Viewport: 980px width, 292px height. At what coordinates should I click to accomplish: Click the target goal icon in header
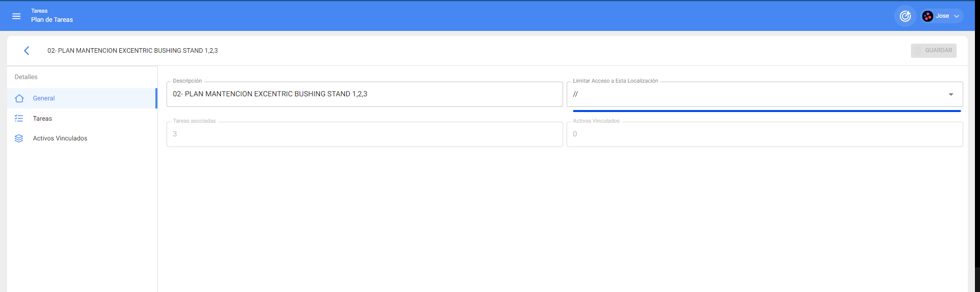click(905, 16)
